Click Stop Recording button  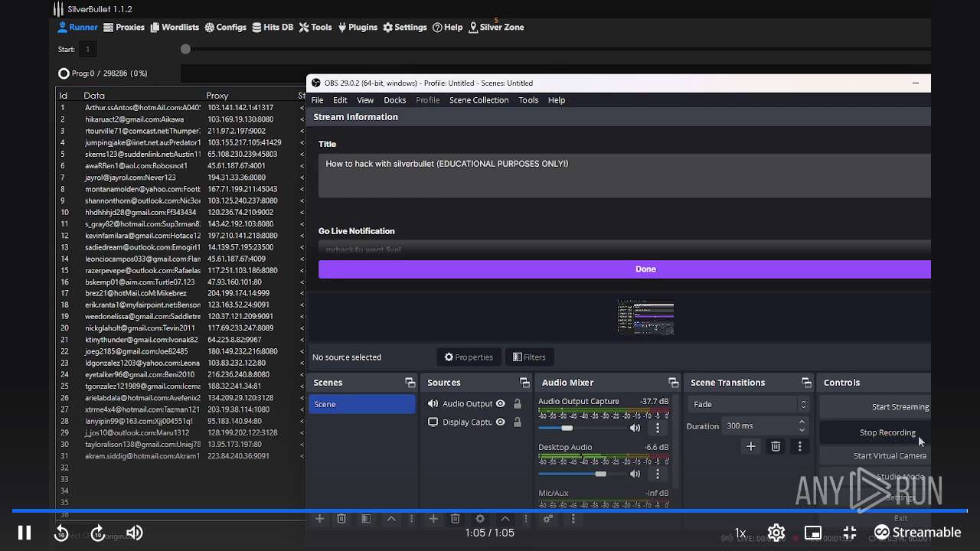(876, 432)
